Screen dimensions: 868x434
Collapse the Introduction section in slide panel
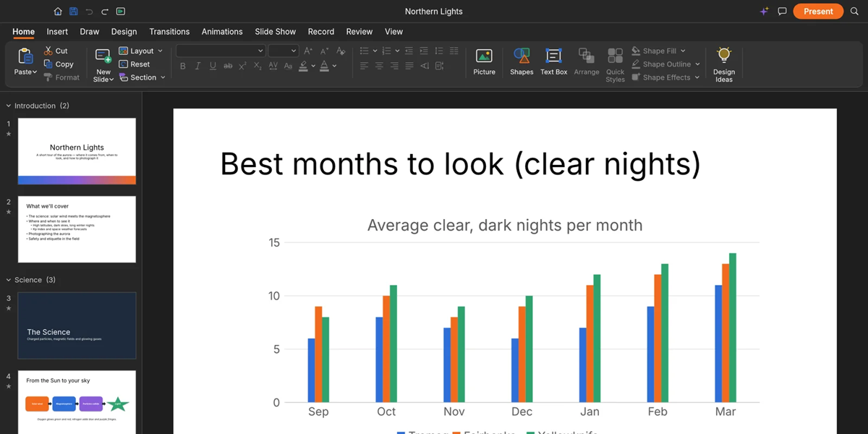[x=9, y=106]
